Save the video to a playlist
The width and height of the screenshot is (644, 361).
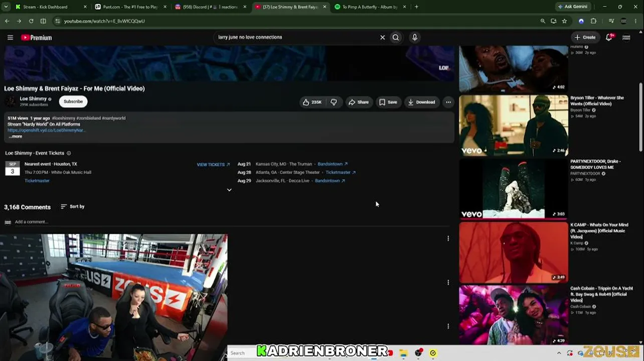click(x=388, y=102)
